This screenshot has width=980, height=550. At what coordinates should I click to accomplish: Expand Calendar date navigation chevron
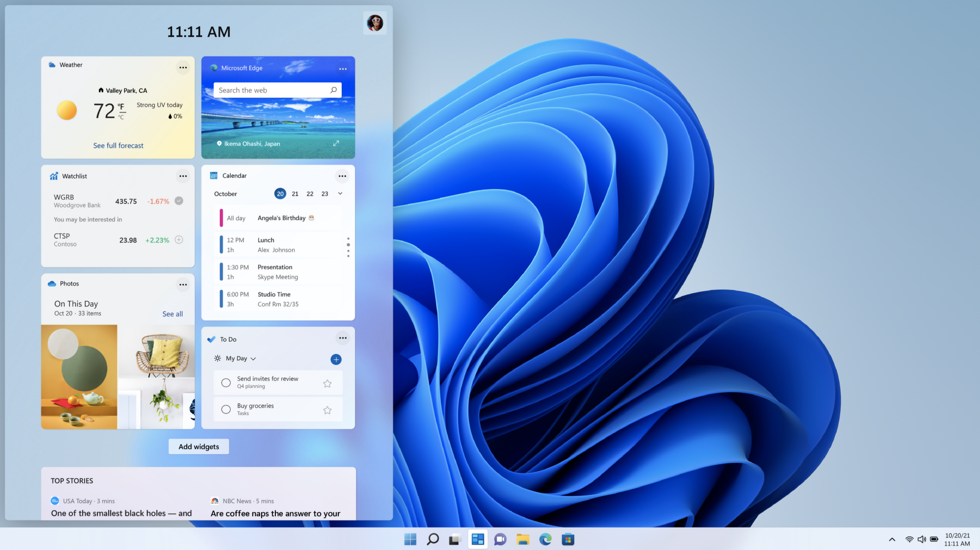click(341, 194)
